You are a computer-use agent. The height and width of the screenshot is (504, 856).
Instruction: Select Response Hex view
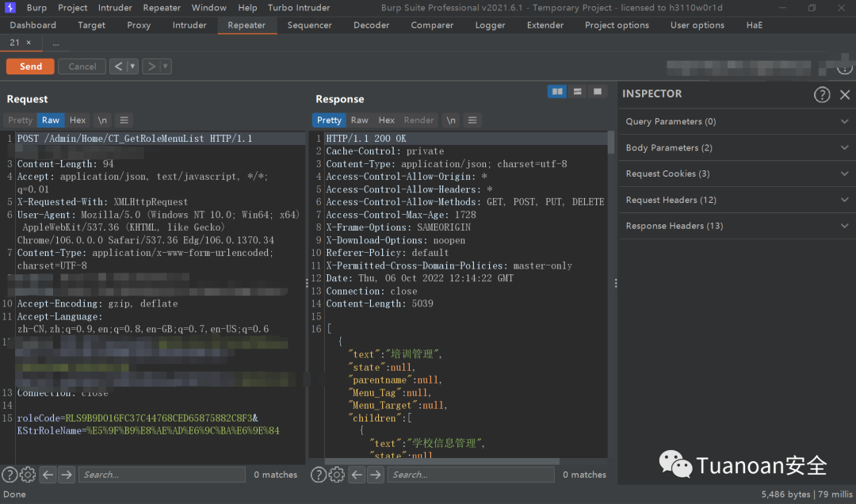(387, 120)
